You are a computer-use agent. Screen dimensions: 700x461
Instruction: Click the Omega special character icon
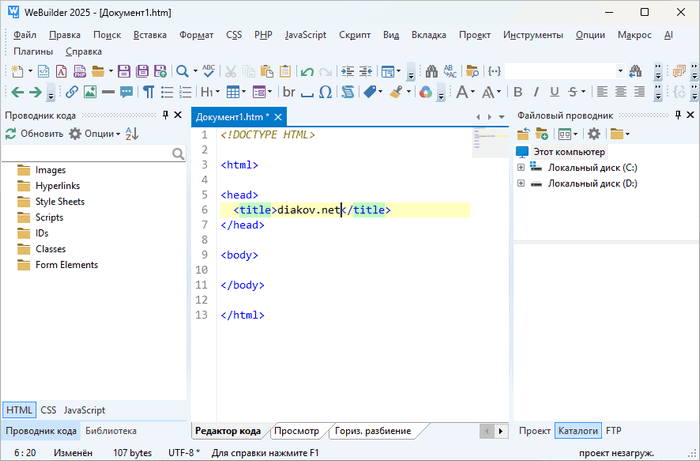323,92
